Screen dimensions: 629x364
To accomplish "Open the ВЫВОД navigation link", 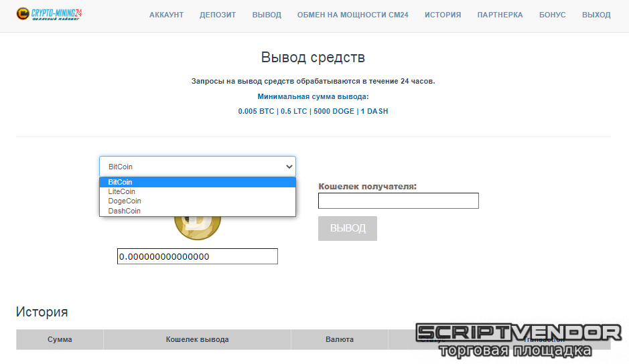I will point(267,15).
